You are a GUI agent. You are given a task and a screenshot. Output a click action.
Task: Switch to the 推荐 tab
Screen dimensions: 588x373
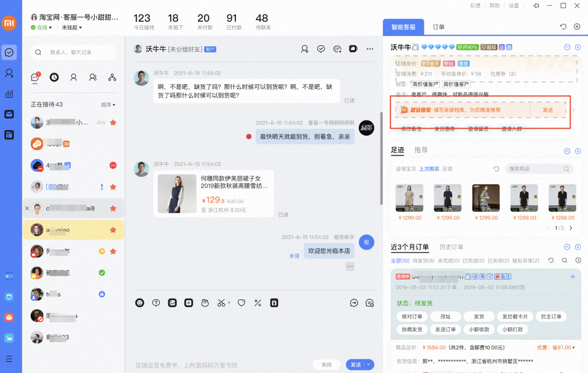(421, 150)
